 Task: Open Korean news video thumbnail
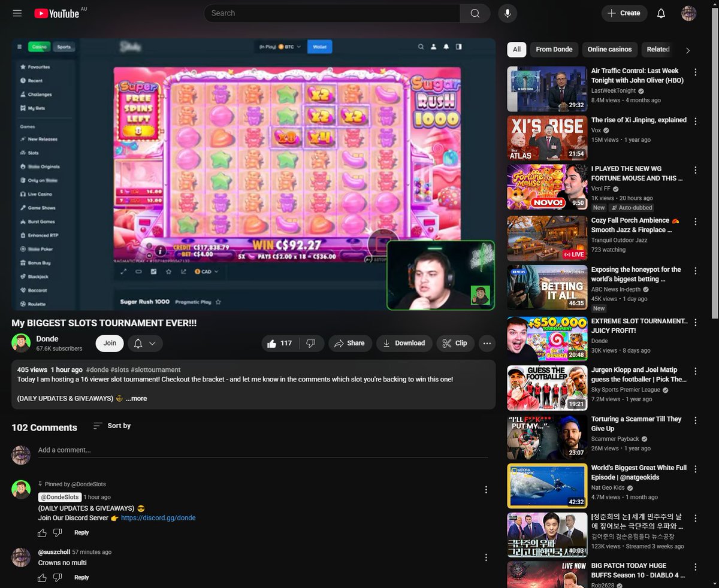pyautogui.click(x=547, y=535)
